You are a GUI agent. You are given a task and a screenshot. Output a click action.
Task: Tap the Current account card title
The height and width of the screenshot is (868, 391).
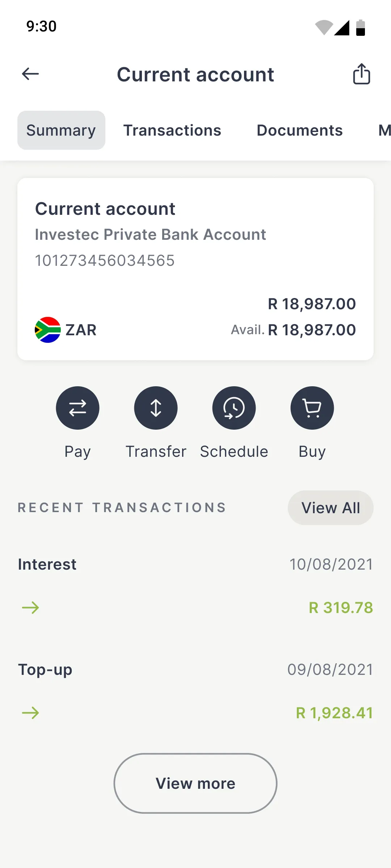pyautogui.click(x=105, y=209)
